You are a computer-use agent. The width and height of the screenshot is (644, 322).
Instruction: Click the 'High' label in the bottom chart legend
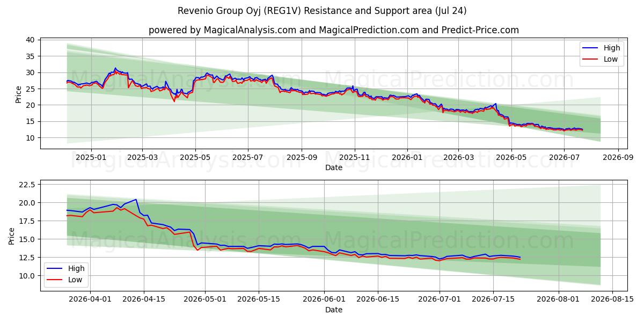point(76,268)
